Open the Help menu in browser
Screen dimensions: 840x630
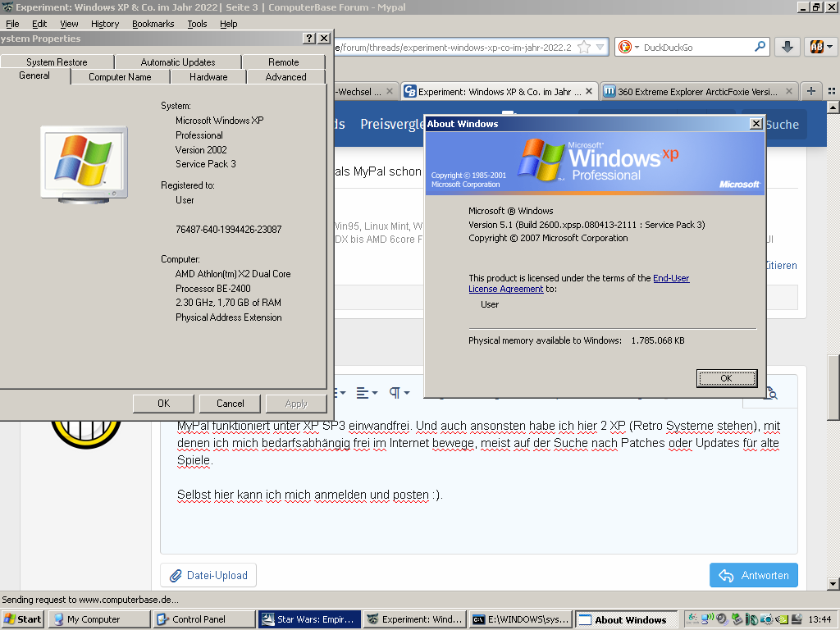pyautogui.click(x=229, y=24)
